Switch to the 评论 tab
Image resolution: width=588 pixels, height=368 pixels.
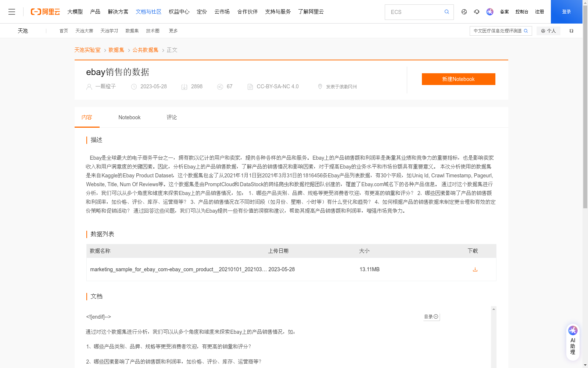pyautogui.click(x=172, y=117)
